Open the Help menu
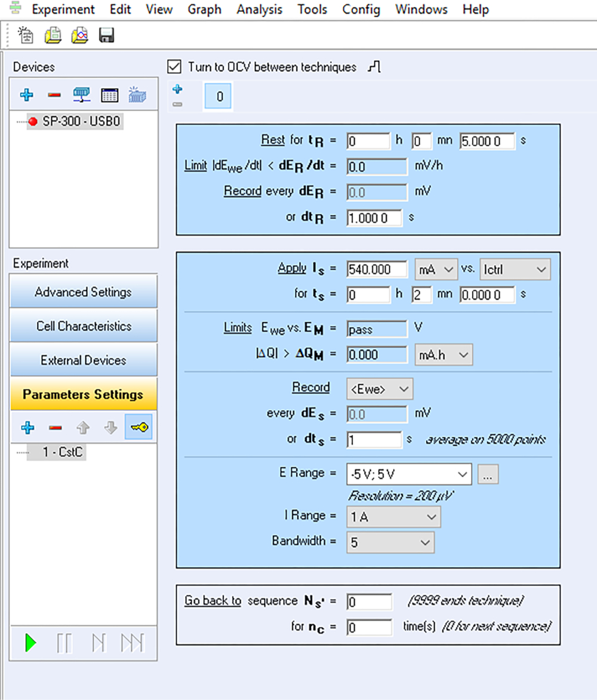Viewport: 597px width, 700px height. coord(476,10)
